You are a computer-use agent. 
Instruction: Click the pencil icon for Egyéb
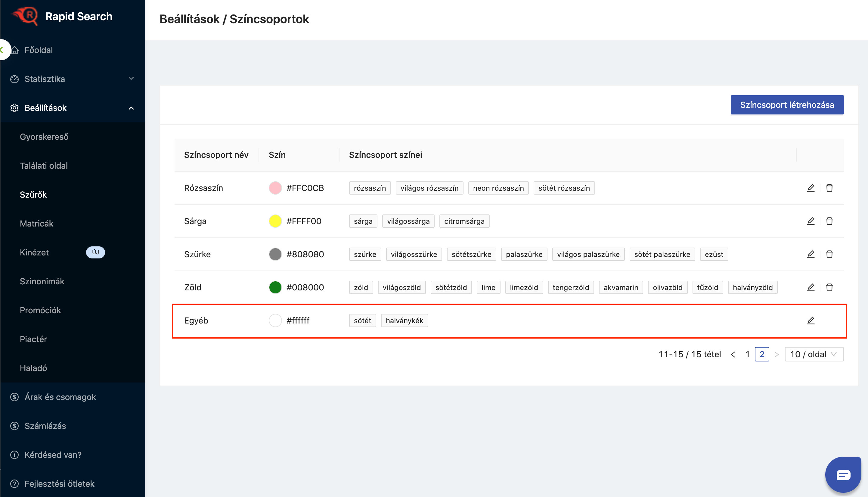[x=810, y=320]
